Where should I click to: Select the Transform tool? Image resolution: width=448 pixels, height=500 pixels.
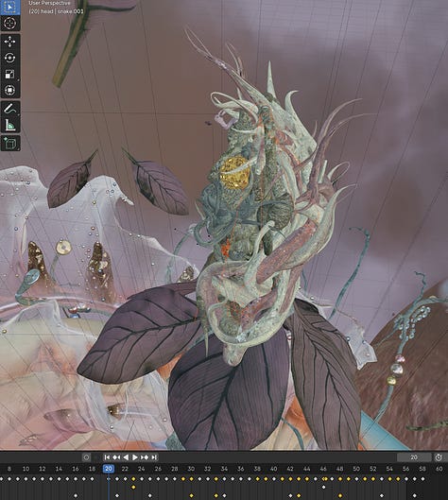pyautogui.click(x=9, y=90)
